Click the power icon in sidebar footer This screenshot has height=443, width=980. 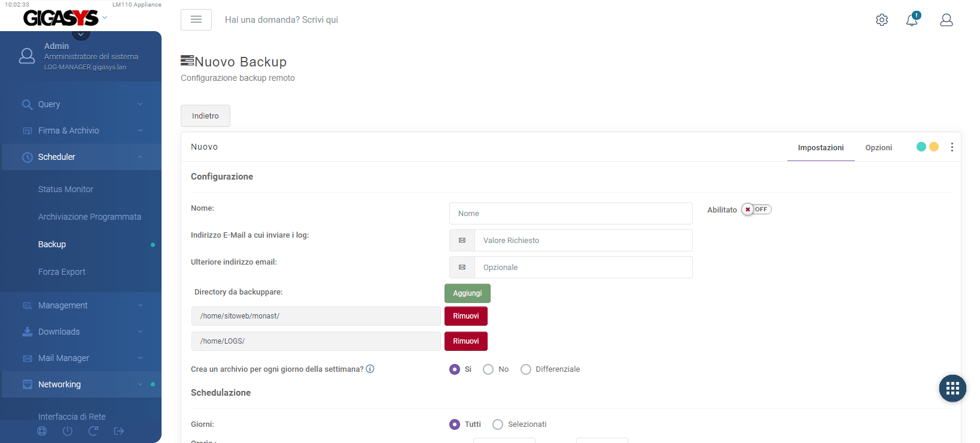click(68, 431)
